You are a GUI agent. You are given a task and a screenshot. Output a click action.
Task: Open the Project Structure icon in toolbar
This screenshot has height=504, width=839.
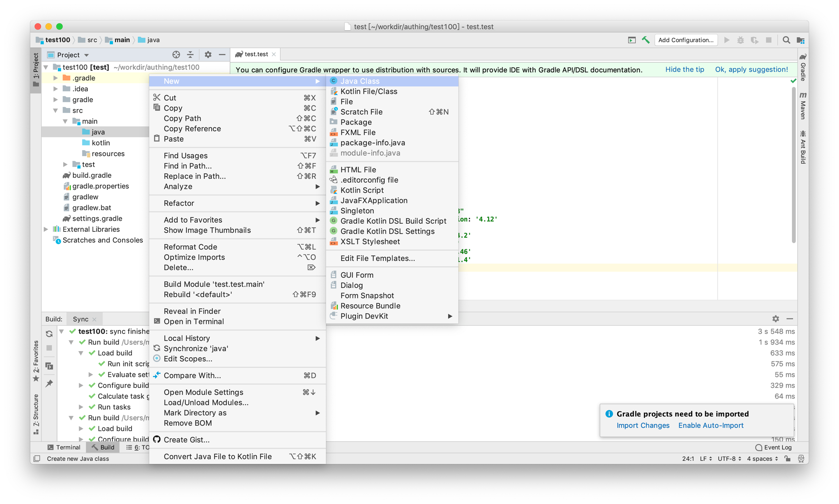click(800, 40)
